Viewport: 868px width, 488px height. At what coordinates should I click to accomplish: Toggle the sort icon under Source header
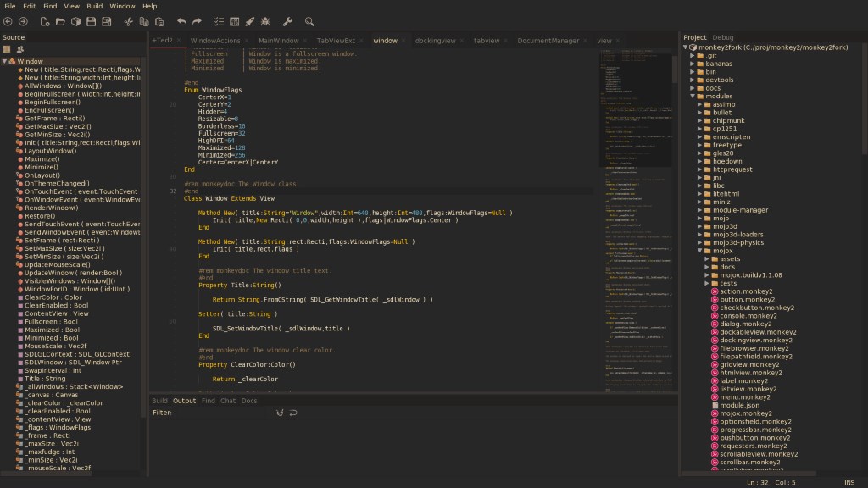pos(7,49)
